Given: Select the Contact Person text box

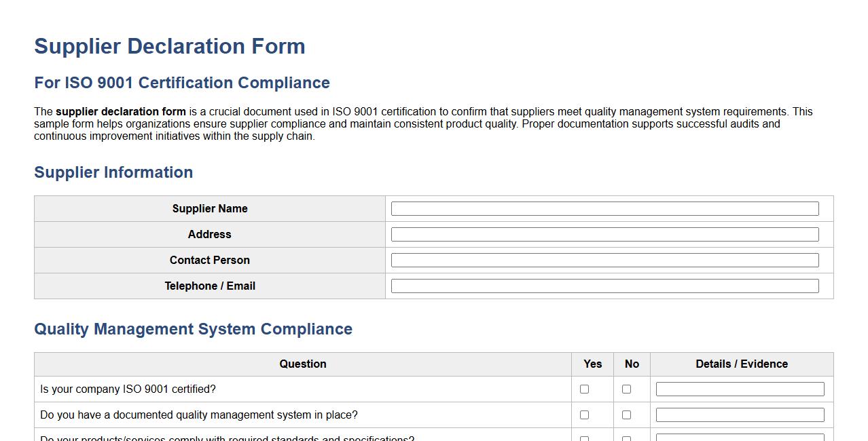Looking at the screenshot, I should click(604, 260).
